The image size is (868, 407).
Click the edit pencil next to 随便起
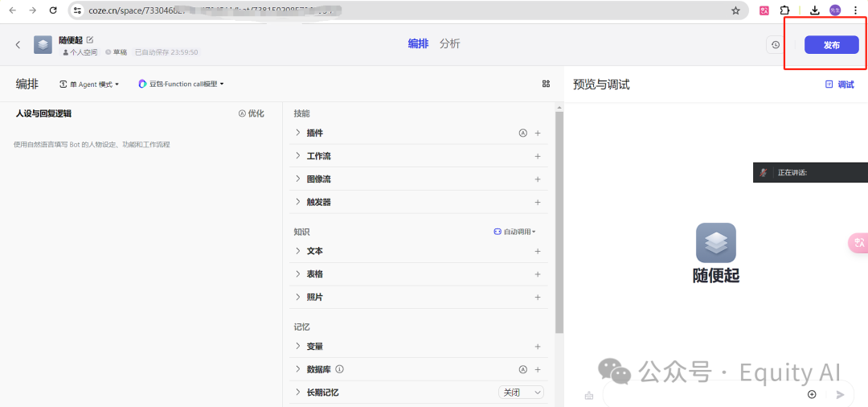click(90, 39)
